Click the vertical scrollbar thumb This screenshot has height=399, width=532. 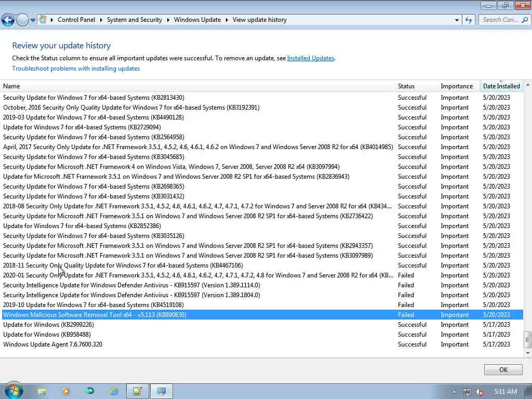tap(528, 340)
